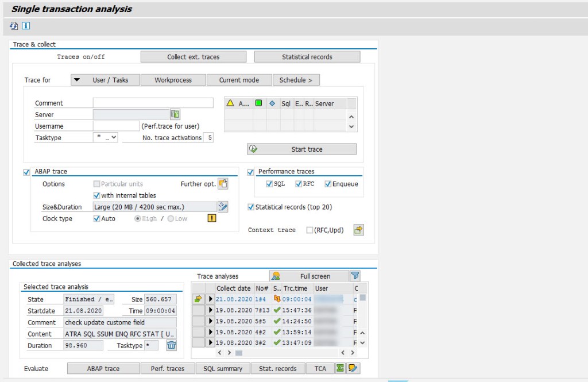The width and height of the screenshot is (588, 382).
Task: Click the yellow exclamation warning icon
Action: coord(212,218)
